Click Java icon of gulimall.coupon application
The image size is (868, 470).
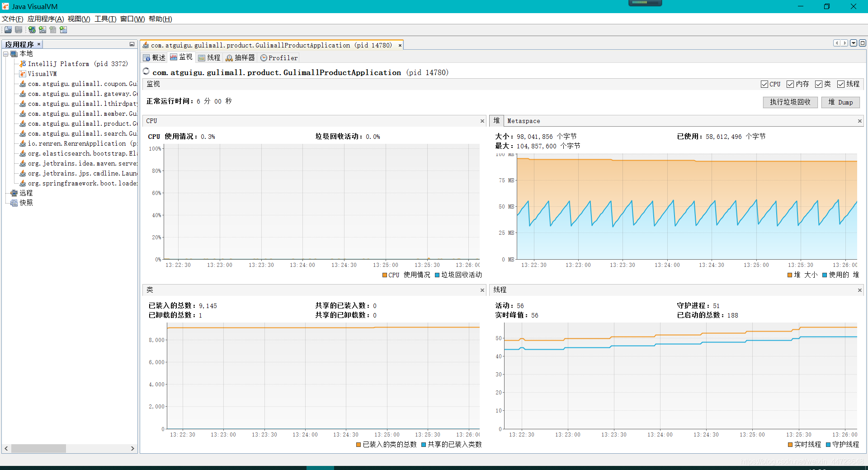[23, 84]
